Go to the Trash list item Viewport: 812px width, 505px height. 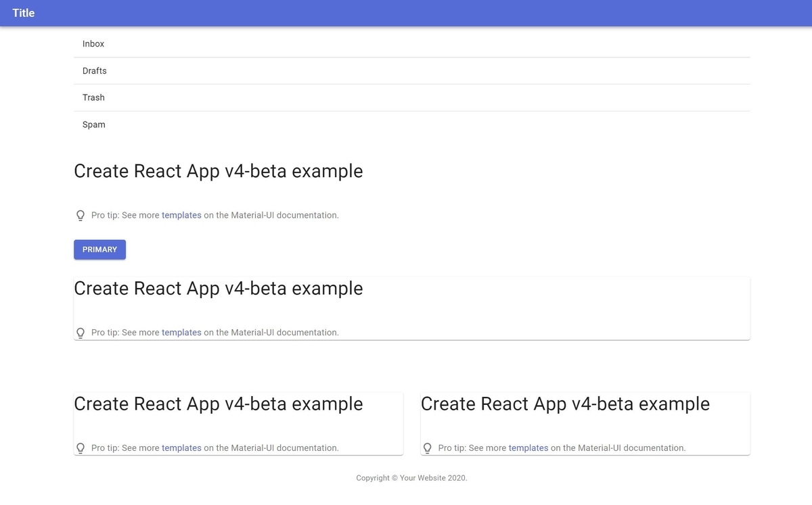pyautogui.click(x=93, y=97)
